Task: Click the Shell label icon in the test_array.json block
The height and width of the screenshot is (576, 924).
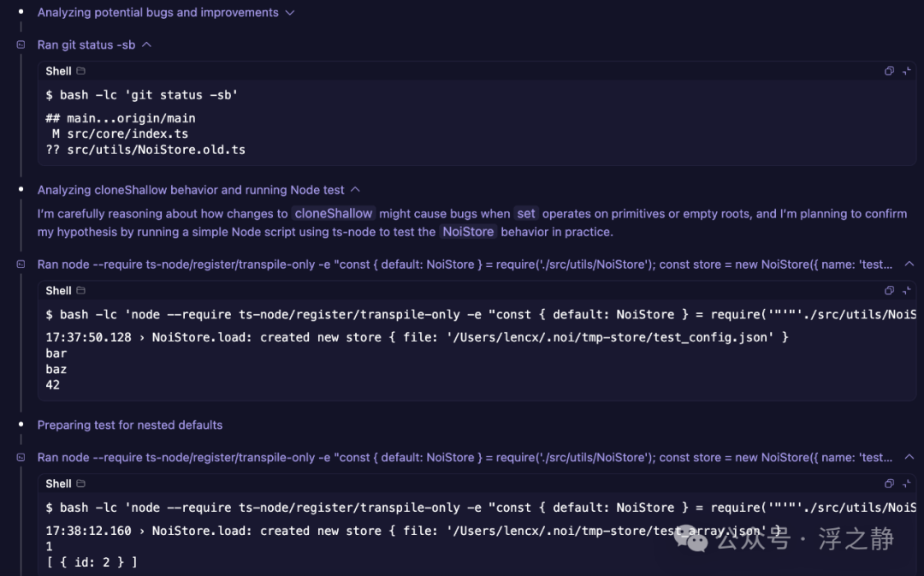Action: tap(81, 484)
